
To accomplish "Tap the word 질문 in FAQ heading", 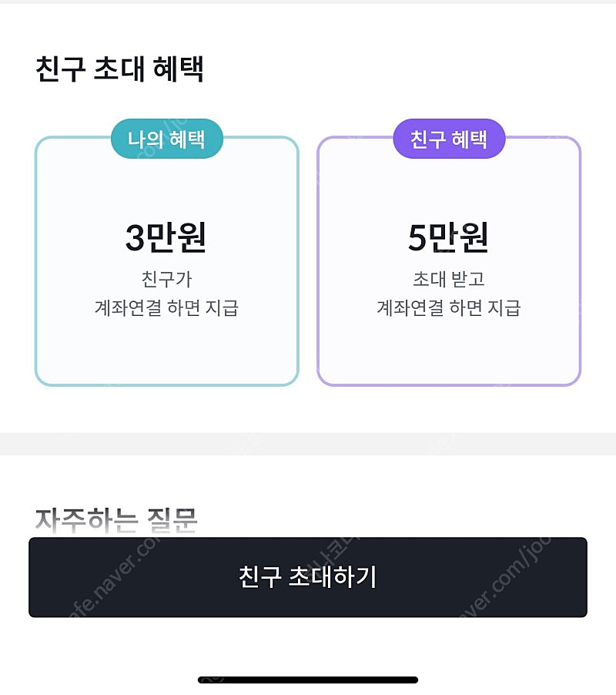I will (172, 520).
